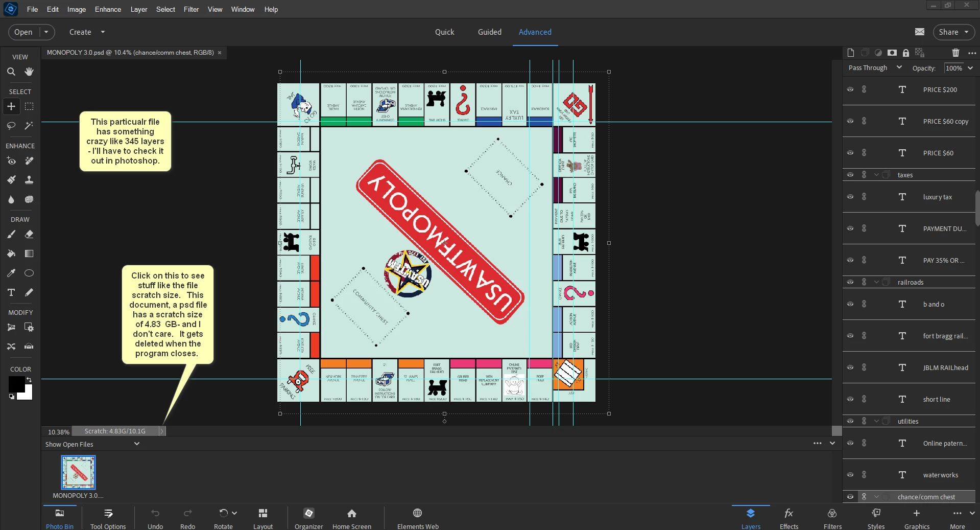Select the Gradient tool

[x=29, y=254]
